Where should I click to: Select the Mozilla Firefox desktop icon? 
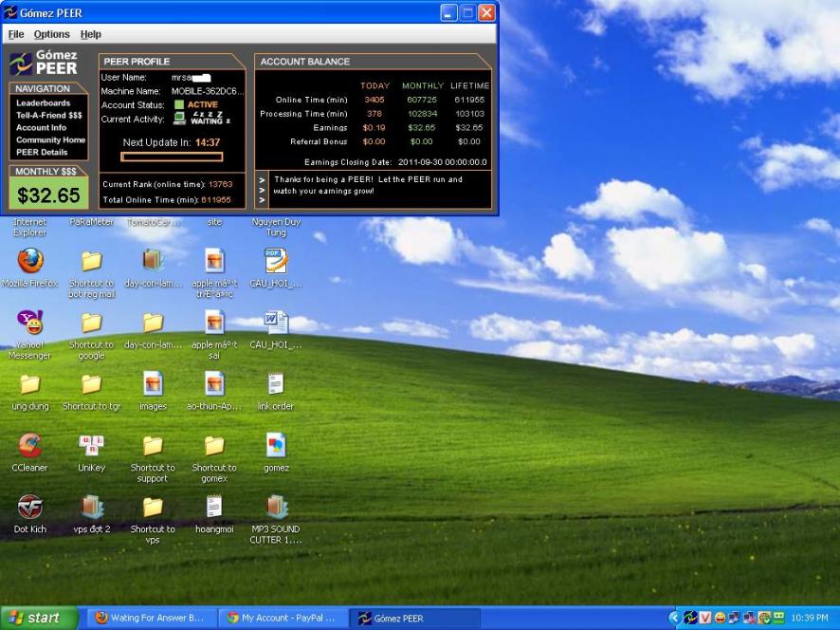30,261
